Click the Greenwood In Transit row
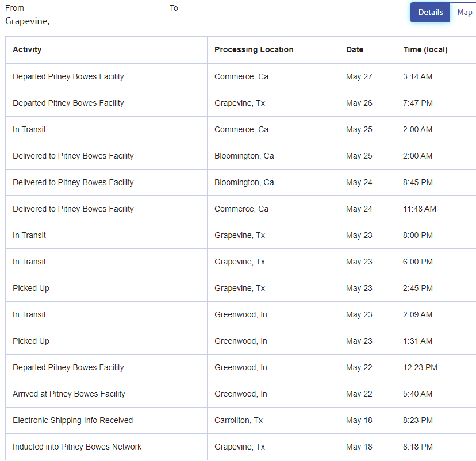The image size is (476, 461). tap(29, 314)
